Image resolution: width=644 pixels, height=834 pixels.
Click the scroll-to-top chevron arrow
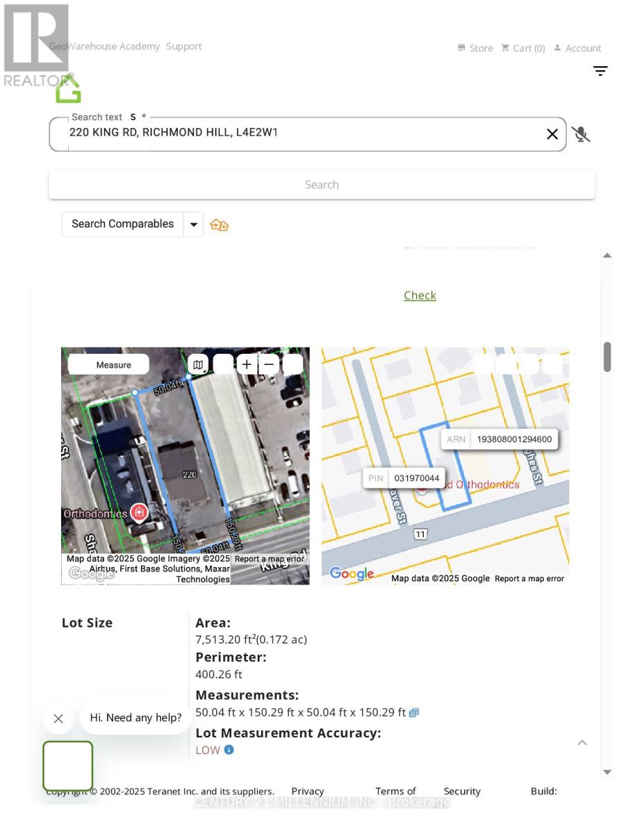click(x=582, y=743)
